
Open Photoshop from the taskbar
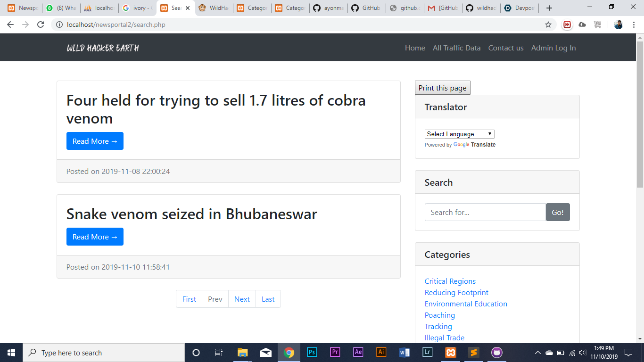[x=312, y=352]
